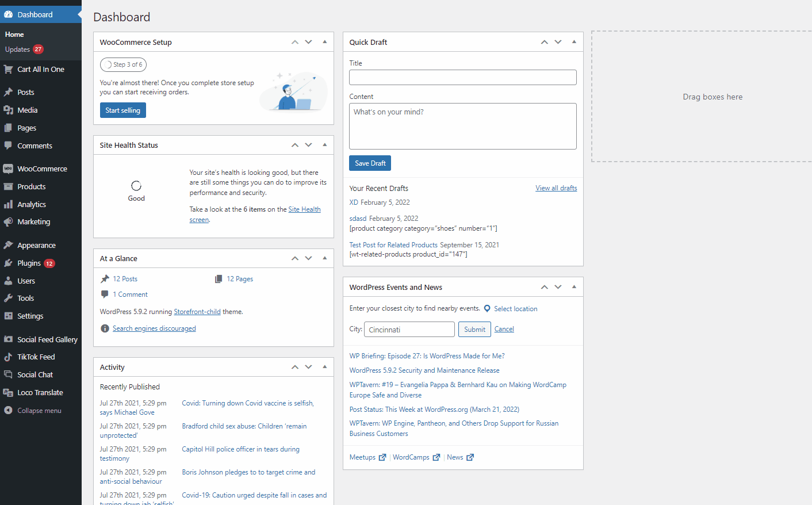Toggle the Site Health Status panel triangle
812x505 pixels.
click(324, 145)
